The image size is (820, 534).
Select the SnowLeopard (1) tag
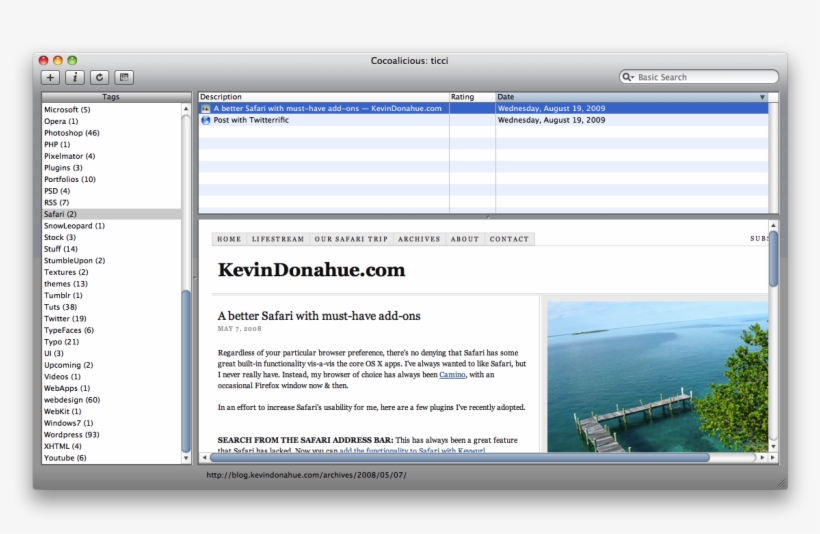coord(111,225)
